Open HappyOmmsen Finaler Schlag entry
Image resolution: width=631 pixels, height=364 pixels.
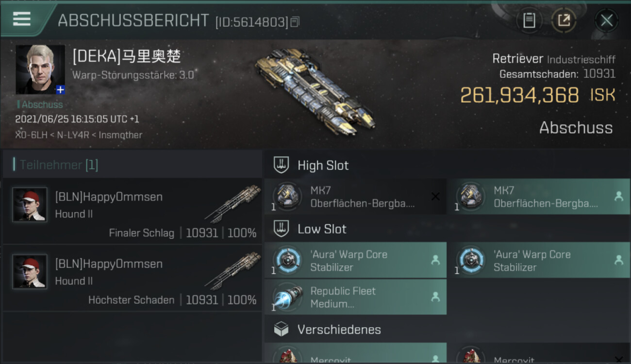pos(132,211)
